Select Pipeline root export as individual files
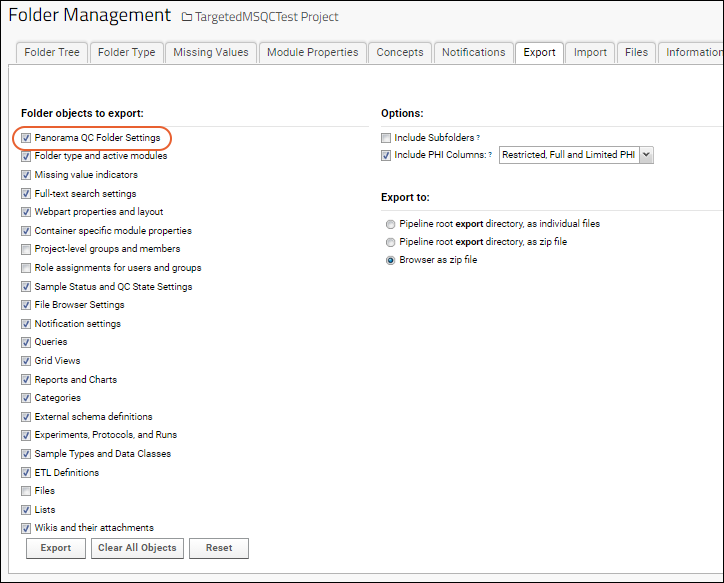Screen dimensions: 724x583 (390, 224)
